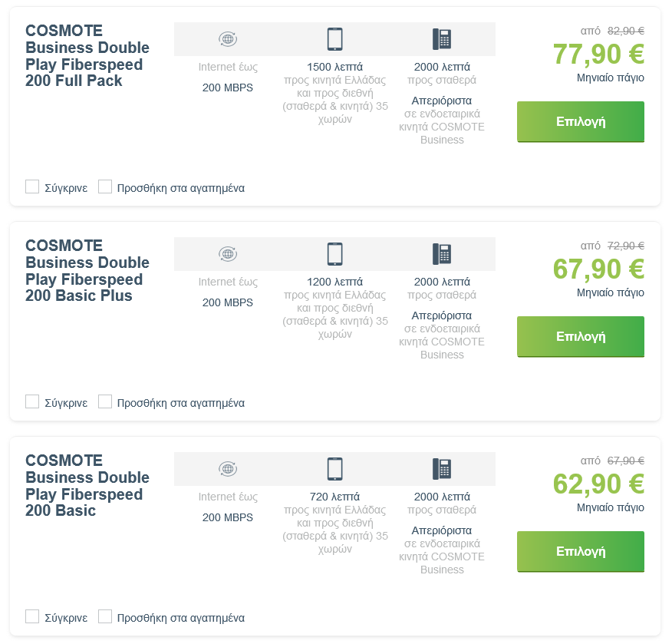Click the landline phone icon in Full Pack plan
This screenshot has width=672, height=644.
tap(442, 39)
